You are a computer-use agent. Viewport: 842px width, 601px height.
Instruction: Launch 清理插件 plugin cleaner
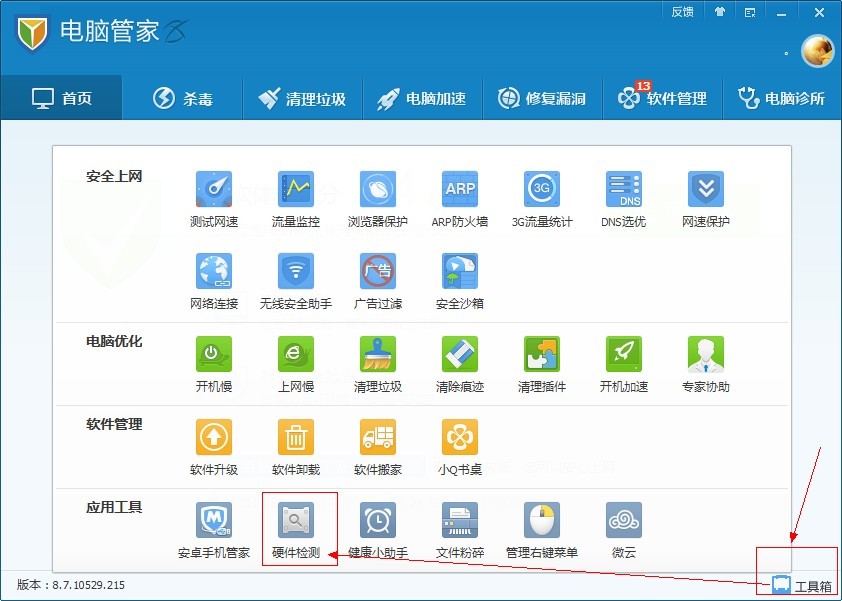pos(542,365)
